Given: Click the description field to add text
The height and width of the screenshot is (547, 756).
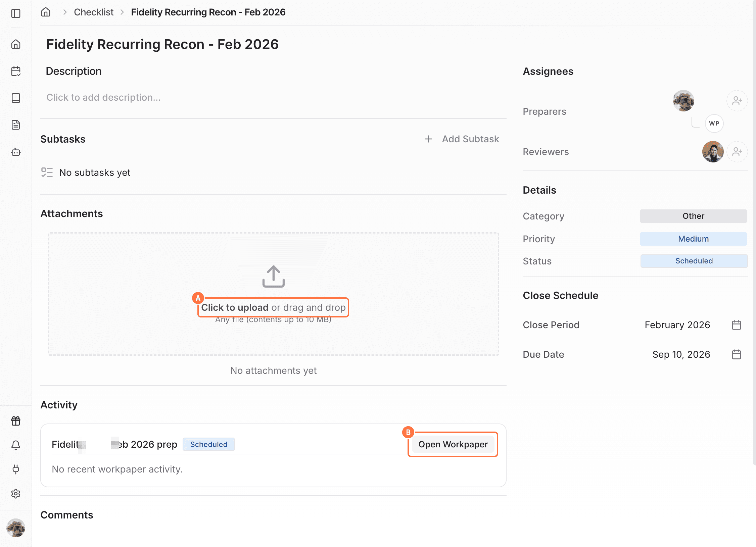Looking at the screenshot, I should point(103,97).
